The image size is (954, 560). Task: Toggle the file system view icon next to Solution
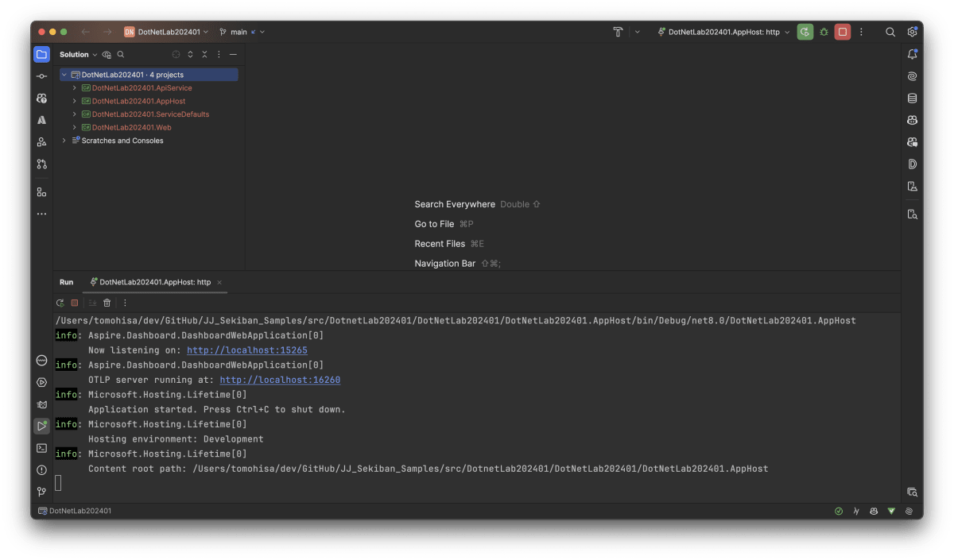(x=107, y=55)
